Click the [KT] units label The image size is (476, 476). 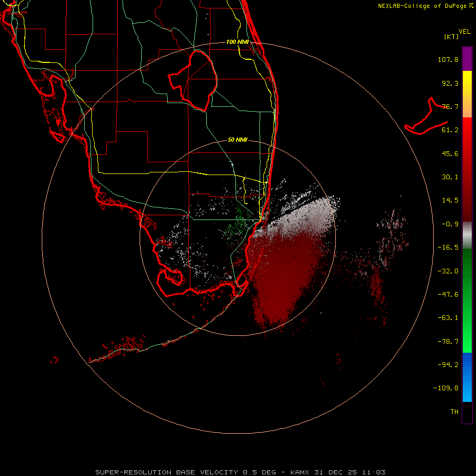[x=452, y=36]
